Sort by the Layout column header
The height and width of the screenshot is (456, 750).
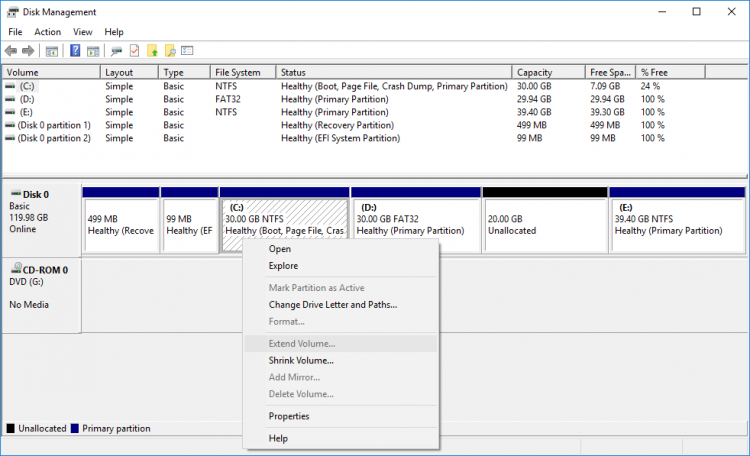[129, 72]
